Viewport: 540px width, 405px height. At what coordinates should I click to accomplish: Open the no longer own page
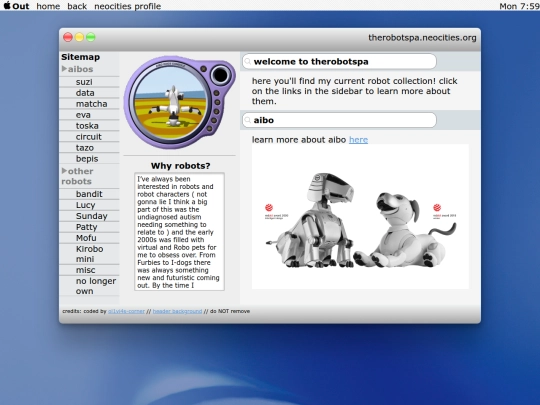pos(96,286)
